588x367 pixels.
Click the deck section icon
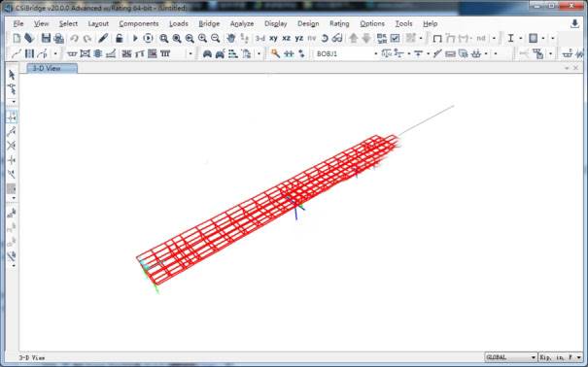[72, 53]
